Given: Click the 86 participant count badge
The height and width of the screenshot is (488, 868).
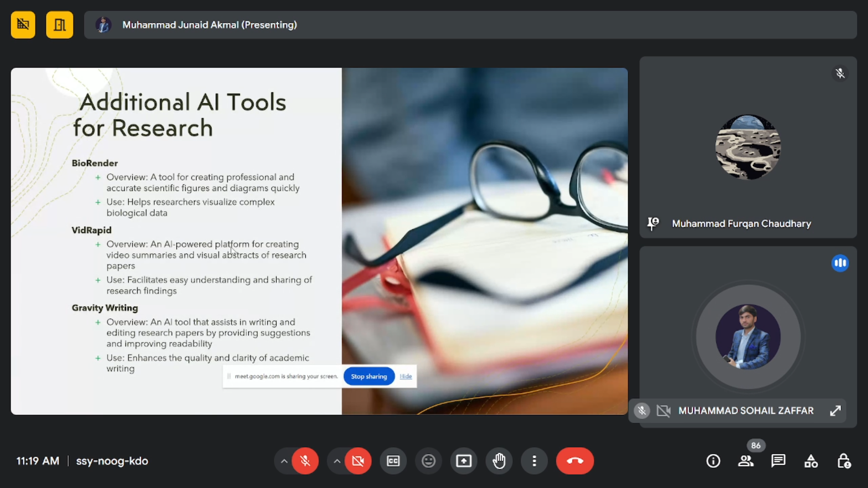Looking at the screenshot, I should [x=756, y=446].
